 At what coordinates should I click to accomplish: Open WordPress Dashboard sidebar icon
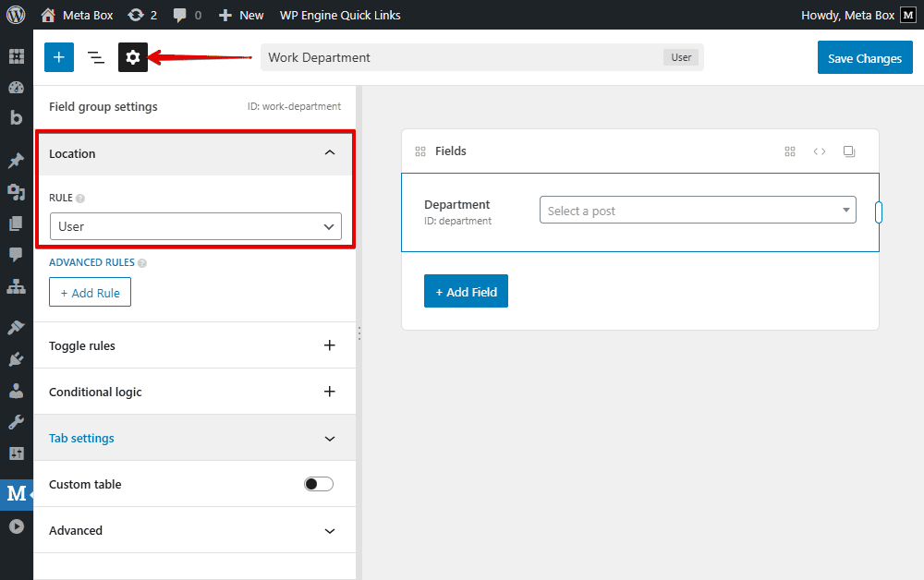click(x=16, y=88)
